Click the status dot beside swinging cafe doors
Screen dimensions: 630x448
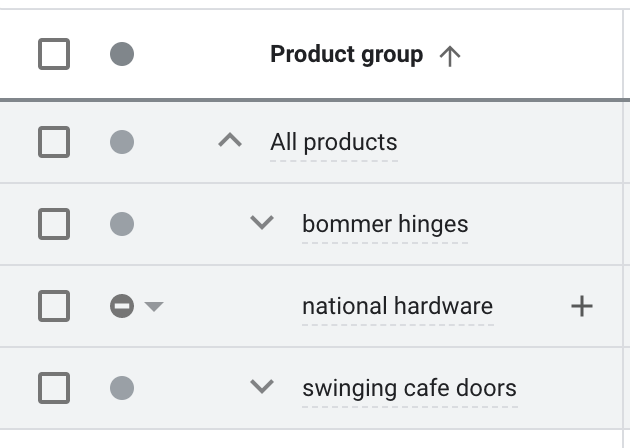pos(122,387)
